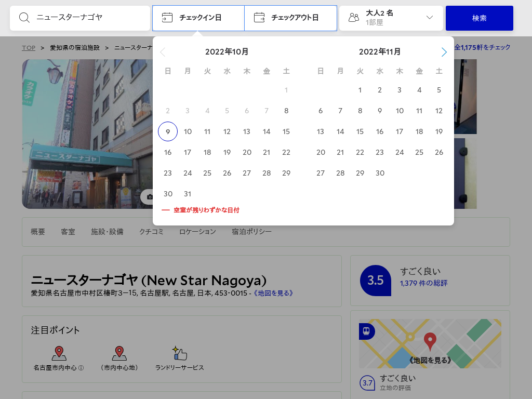This screenshot has width=532, height=399.
Task: Select November 17 in calendar
Action: (x=400, y=131)
